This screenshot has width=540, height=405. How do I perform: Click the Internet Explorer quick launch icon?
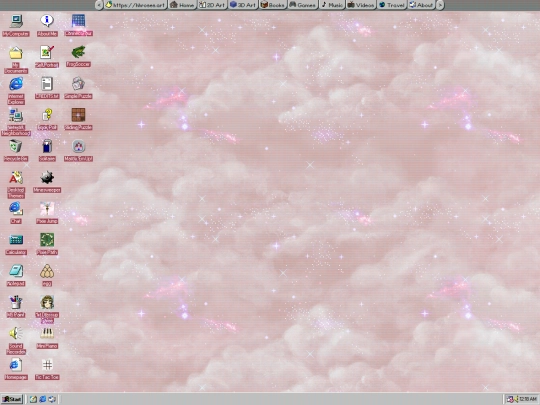(42, 399)
